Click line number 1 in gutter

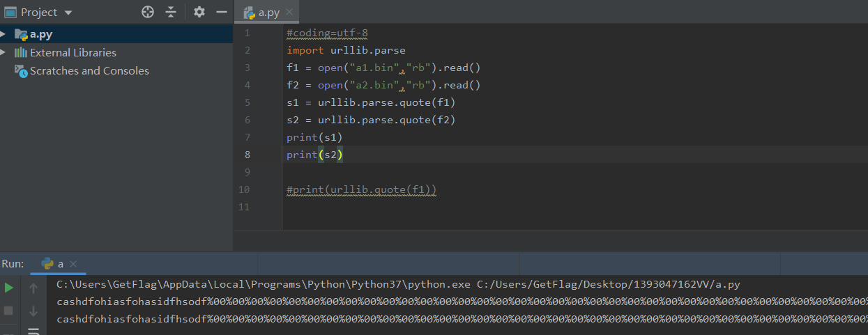(x=247, y=33)
